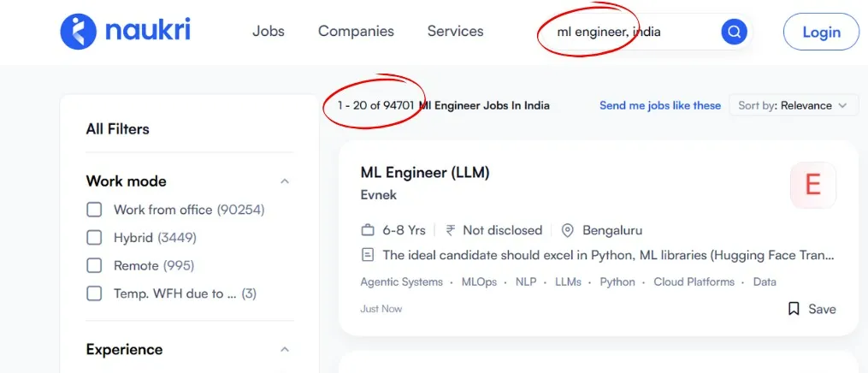Screen dimensions: 868x373
Task: Open the Companies menu
Action: point(356,32)
